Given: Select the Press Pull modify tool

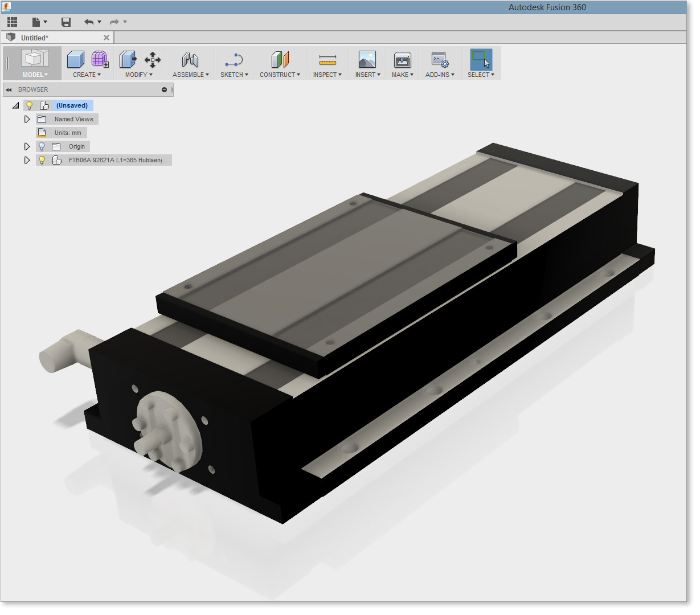Looking at the screenshot, I should tap(128, 59).
